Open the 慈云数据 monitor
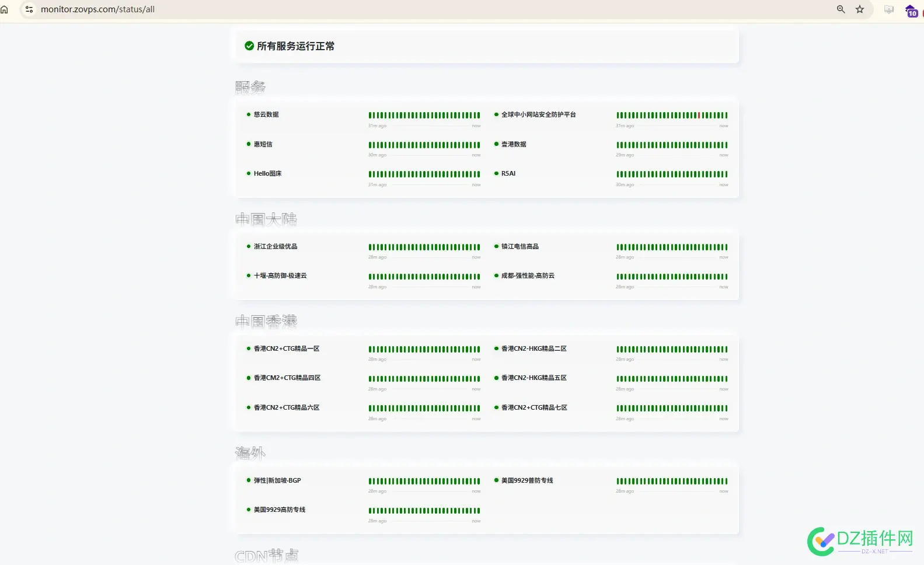The width and height of the screenshot is (924, 565). point(266,114)
